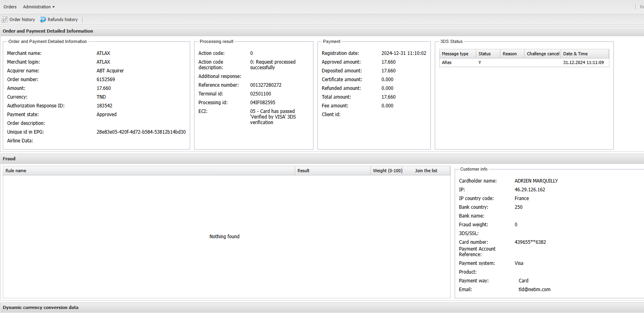Click the Join the list column header
The image size is (644, 313).
tap(426, 171)
